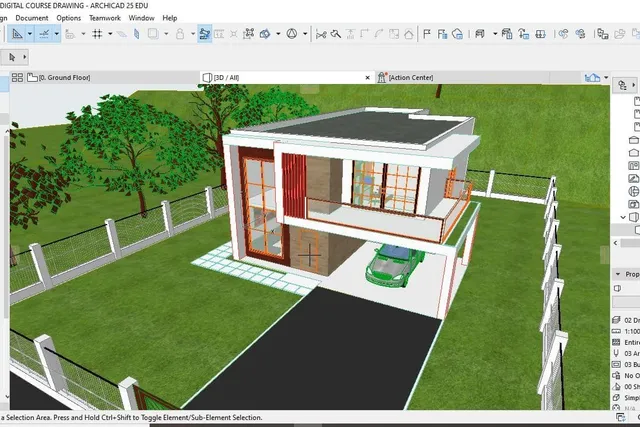This screenshot has height=427, width=640.
Task: Click the blue houses tab-bar icon
Action: pos(592,78)
